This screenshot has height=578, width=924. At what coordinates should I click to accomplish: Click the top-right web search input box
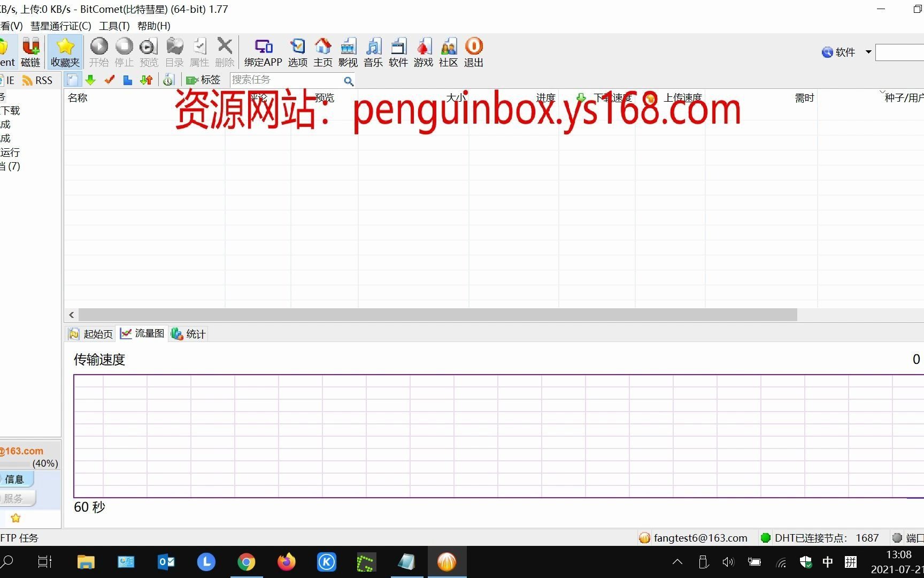pyautogui.click(x=899, y=52)
